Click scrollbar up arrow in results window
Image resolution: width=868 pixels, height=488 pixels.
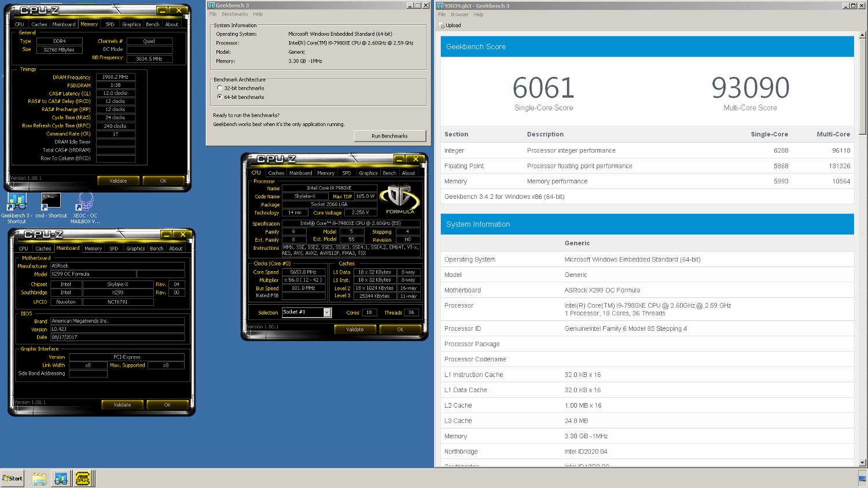[863, 36]
